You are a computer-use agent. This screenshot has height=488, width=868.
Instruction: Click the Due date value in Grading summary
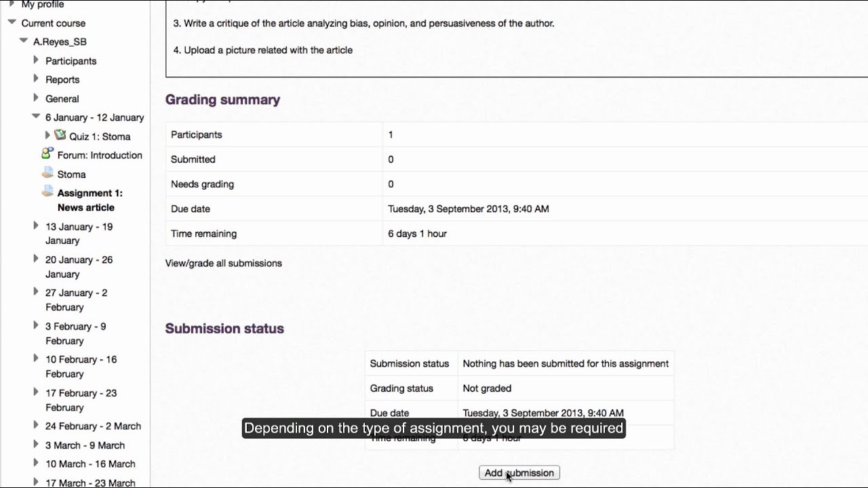(469, 209)
